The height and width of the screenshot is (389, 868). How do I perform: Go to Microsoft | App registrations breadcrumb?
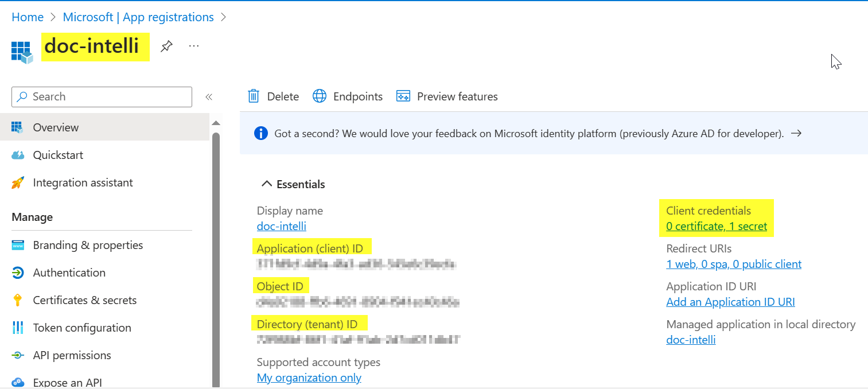pyautogui.click(x=138, y=17)
